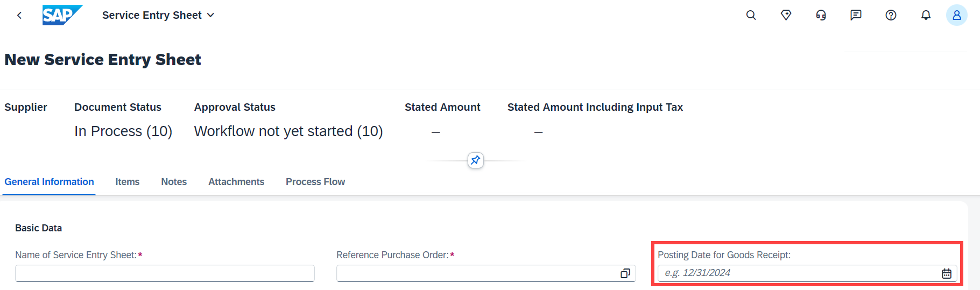Focus the Name of Service Entry Sheet field

165,273
